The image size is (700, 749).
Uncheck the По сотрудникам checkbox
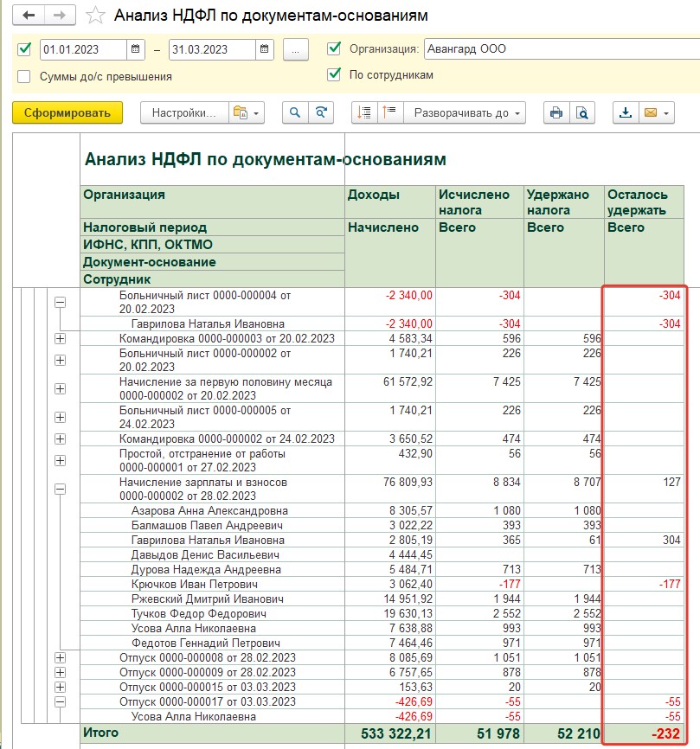334,74
